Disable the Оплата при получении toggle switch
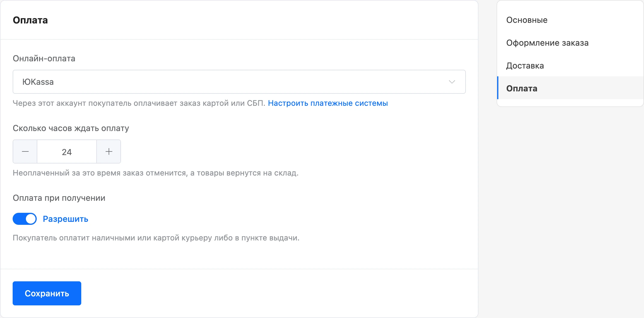 point(25,219)
